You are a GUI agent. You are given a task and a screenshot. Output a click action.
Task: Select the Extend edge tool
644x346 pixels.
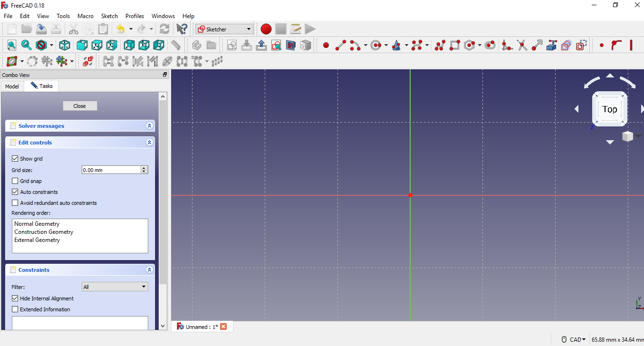(x=537, y=45)
